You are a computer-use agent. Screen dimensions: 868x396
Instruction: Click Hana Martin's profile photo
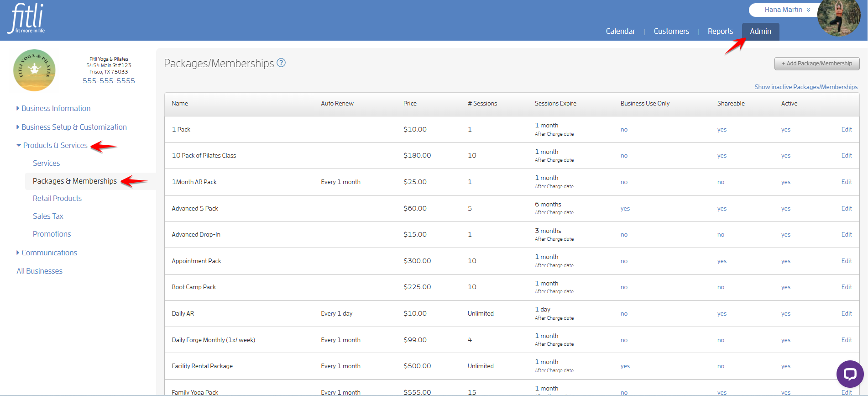[x=839, y=17]
